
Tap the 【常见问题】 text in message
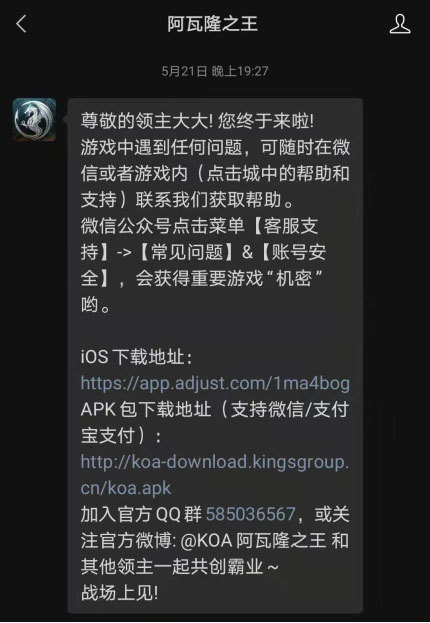(186, 252)
